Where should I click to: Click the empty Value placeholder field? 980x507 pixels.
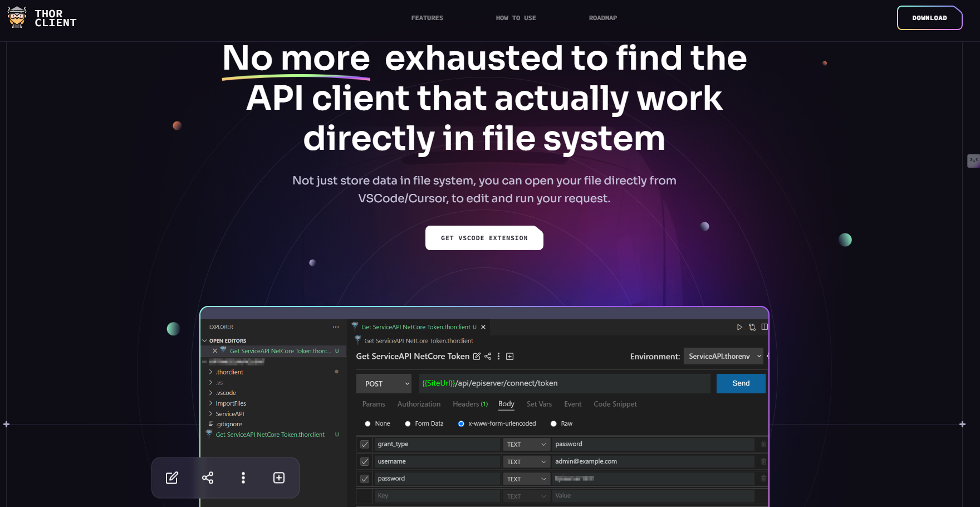click(x=653, y=496)
